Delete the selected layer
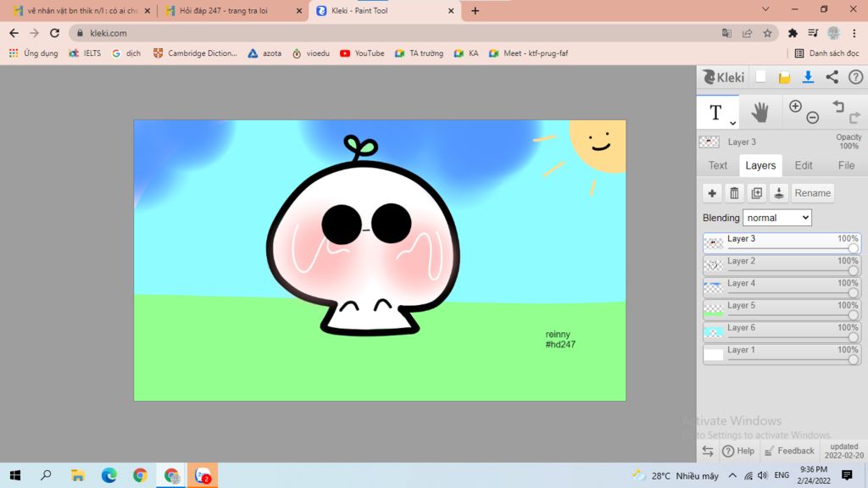The height and width of the screenshot is (488, 868). 734,193
